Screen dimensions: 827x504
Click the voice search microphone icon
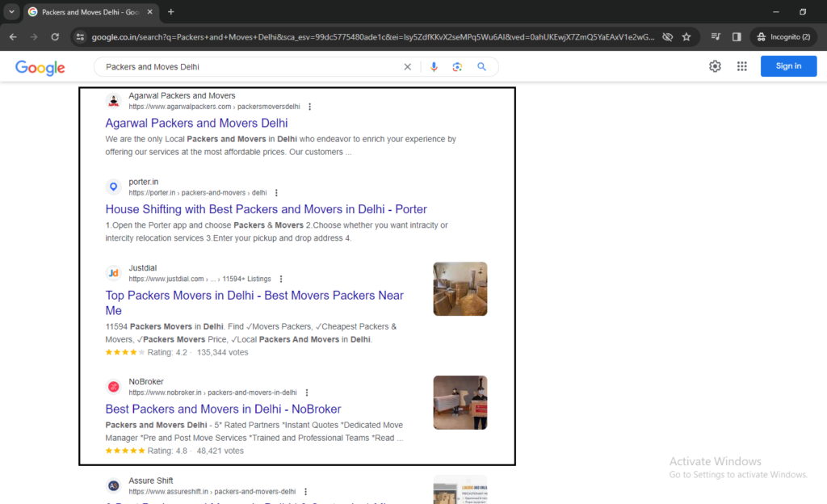[x=434, y=67]
